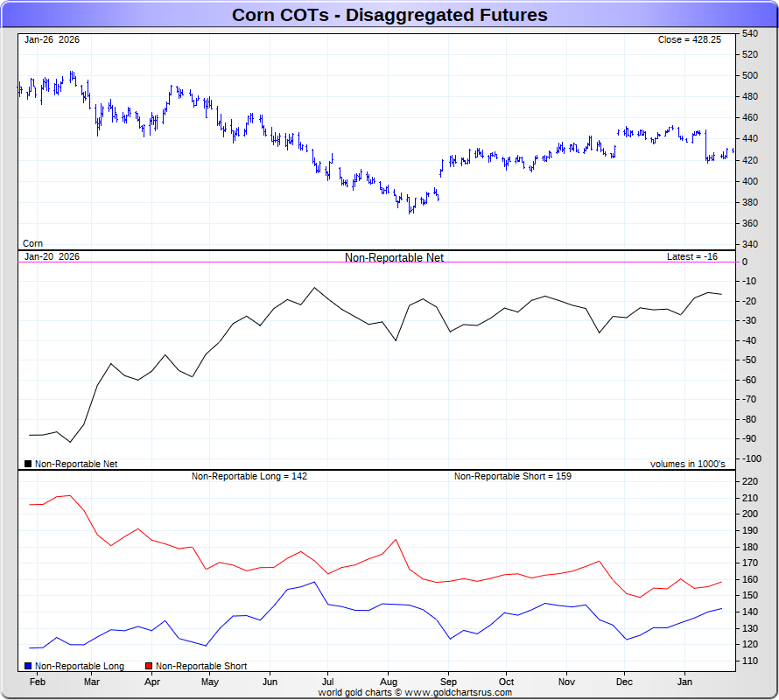Click the 'Close = 428.25' value
The height and width of the screenshot is (700, 779).
689,39
